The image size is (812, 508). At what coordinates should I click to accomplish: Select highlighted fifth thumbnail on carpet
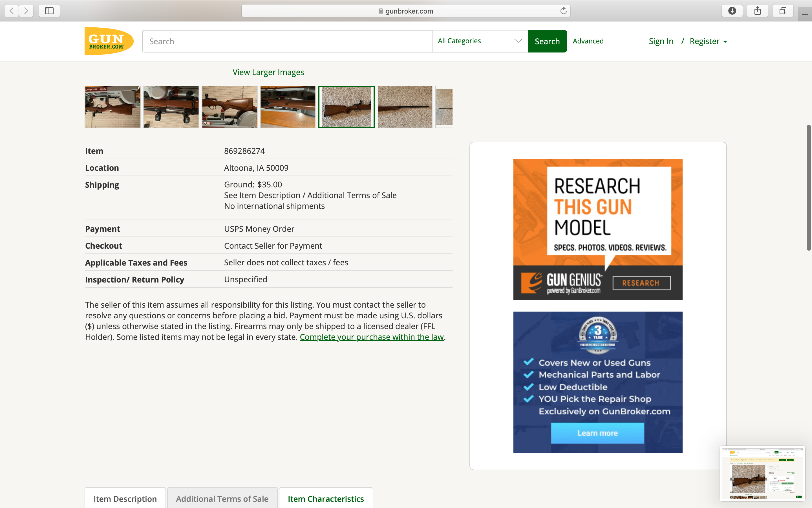coord(346,107)
